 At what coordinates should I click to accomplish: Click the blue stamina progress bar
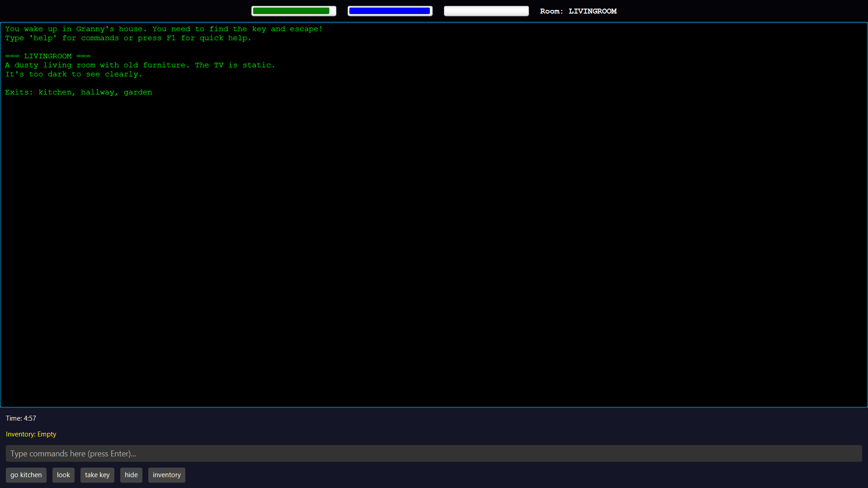[x=390, y=11]
